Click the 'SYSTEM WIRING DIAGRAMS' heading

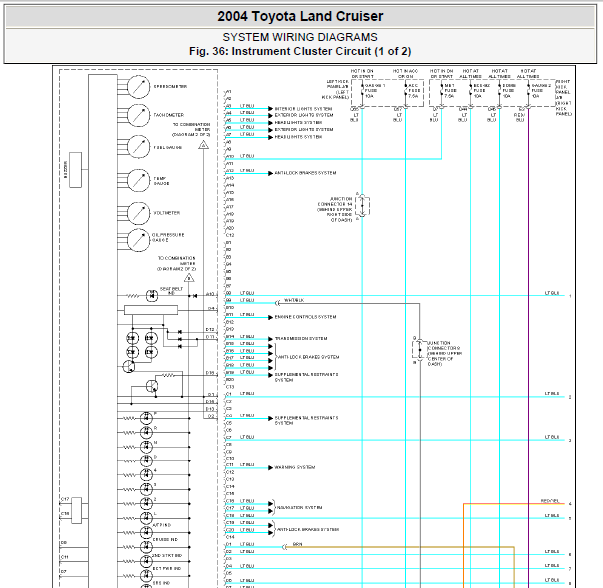(300, 37)
